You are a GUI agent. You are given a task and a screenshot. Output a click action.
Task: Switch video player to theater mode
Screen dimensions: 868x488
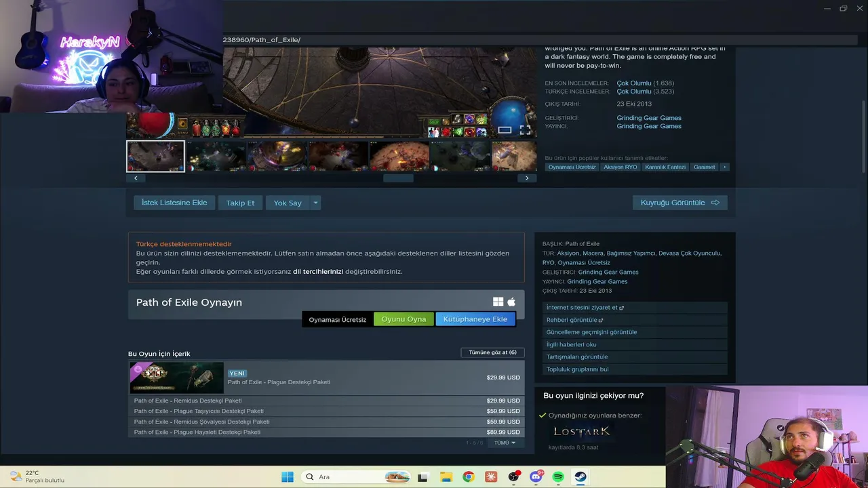point(505,129)
